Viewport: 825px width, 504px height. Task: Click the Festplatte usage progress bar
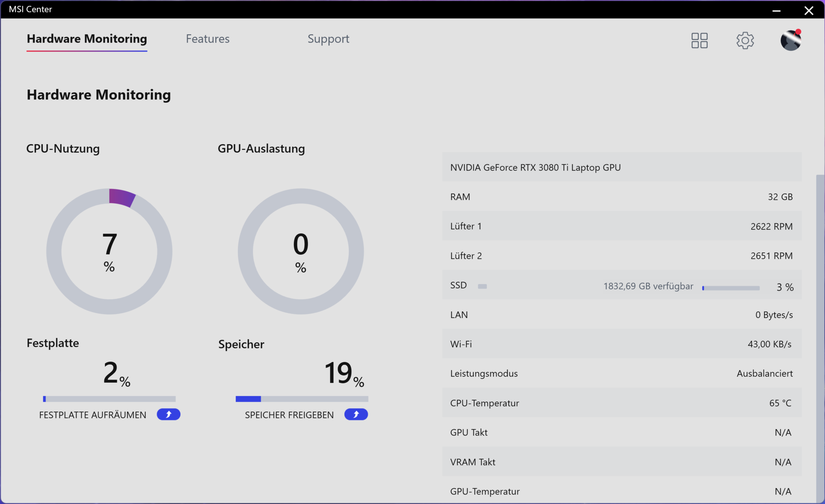pos(109,399)
